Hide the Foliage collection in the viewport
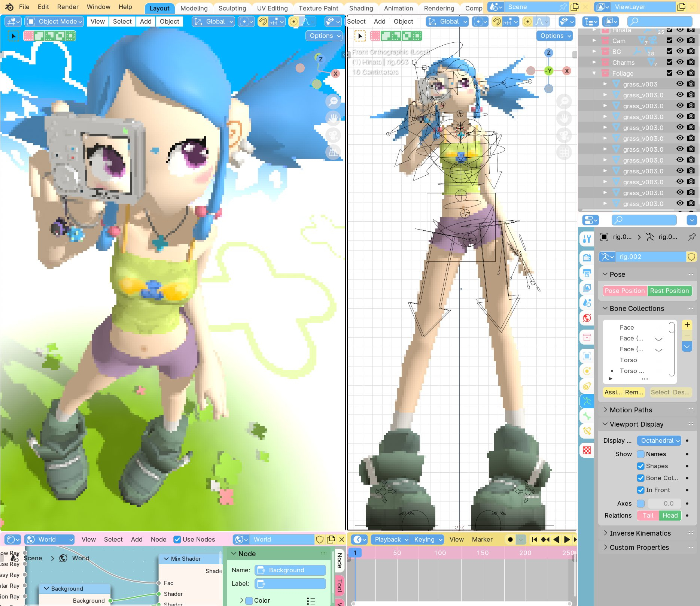 680,73
